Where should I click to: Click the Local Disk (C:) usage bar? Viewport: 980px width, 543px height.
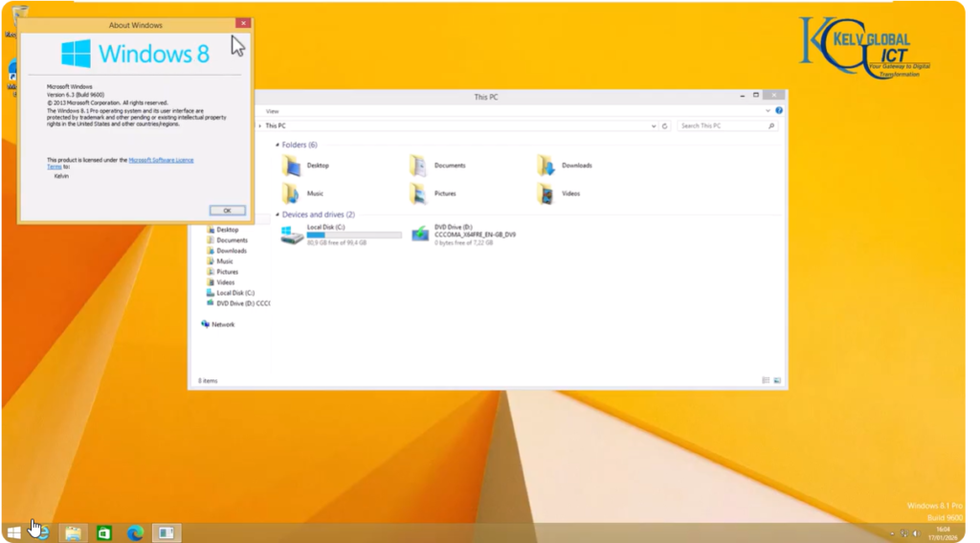pyautogui.click(x=354, y=236)
